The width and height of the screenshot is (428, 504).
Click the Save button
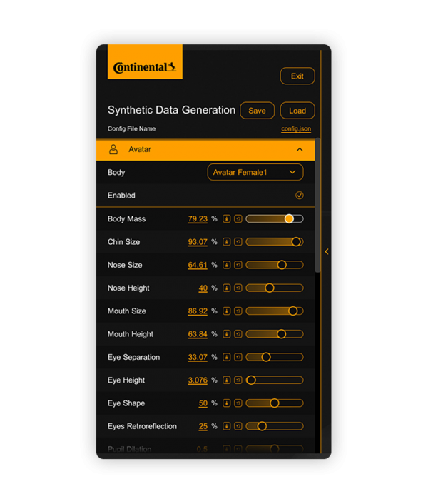click(257, 111)
